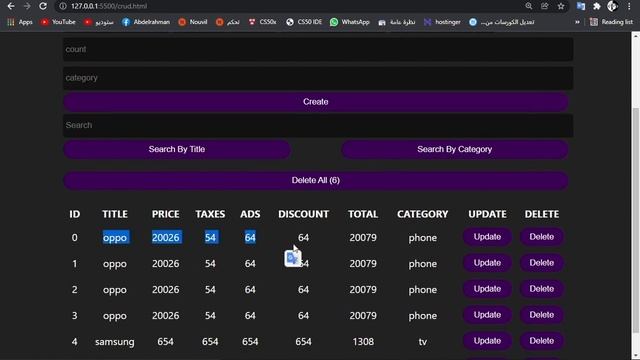Click the translate popup icon near the cursor
Image resolution: width=640 pixels, height=360 pixels.
[292, 258]
